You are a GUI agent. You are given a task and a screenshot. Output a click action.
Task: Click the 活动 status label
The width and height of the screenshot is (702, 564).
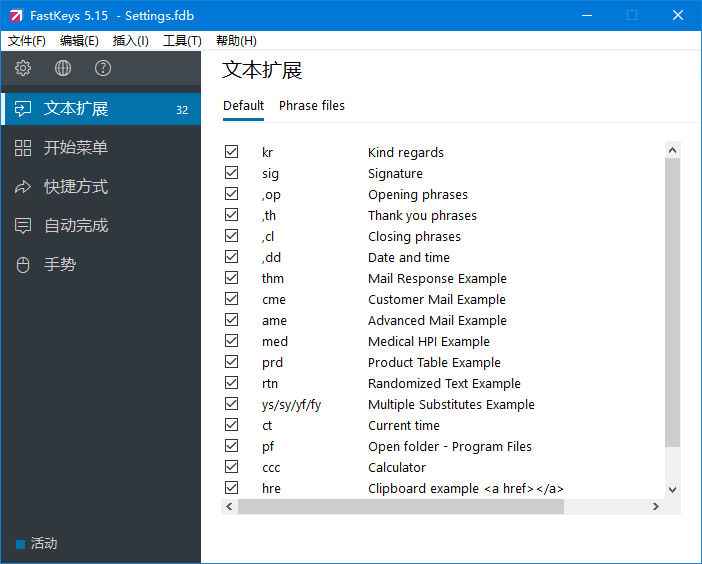(44, 544)
